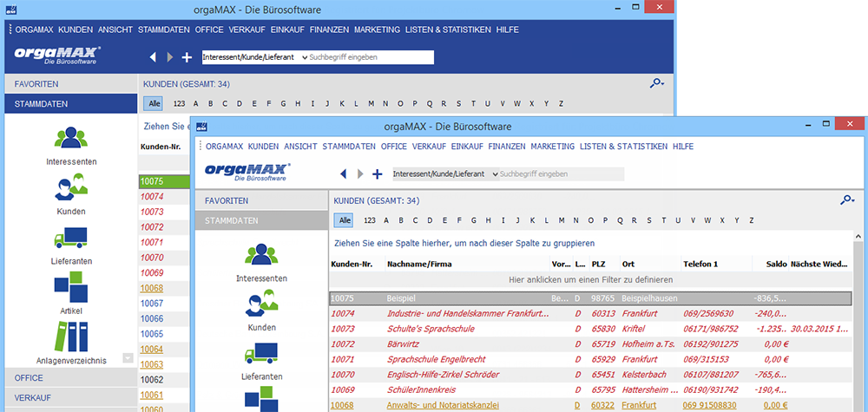Select row Englisch-Hilfe-Zirkel Schröder
Viewport: 868px width, 412px height.
tap(590, 375)
